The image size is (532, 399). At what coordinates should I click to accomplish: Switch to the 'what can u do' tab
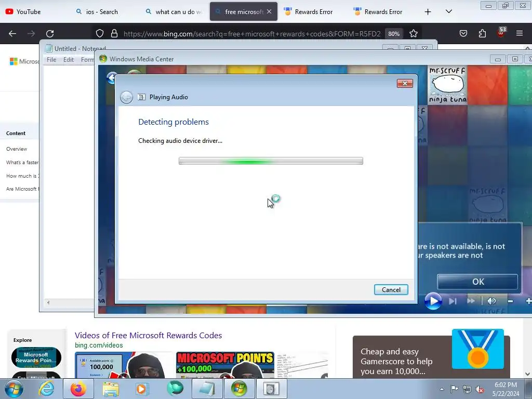[x=174, y=11]
